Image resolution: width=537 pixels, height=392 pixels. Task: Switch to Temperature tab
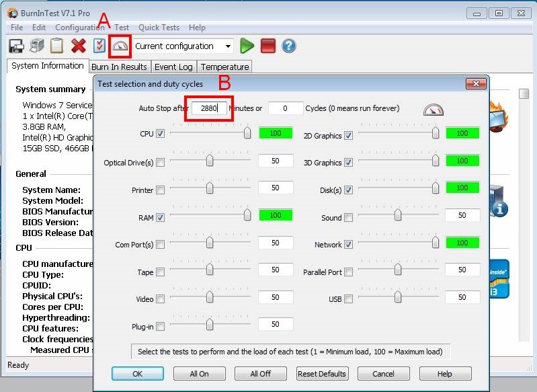pyautogui.click(x=224, y=67)
